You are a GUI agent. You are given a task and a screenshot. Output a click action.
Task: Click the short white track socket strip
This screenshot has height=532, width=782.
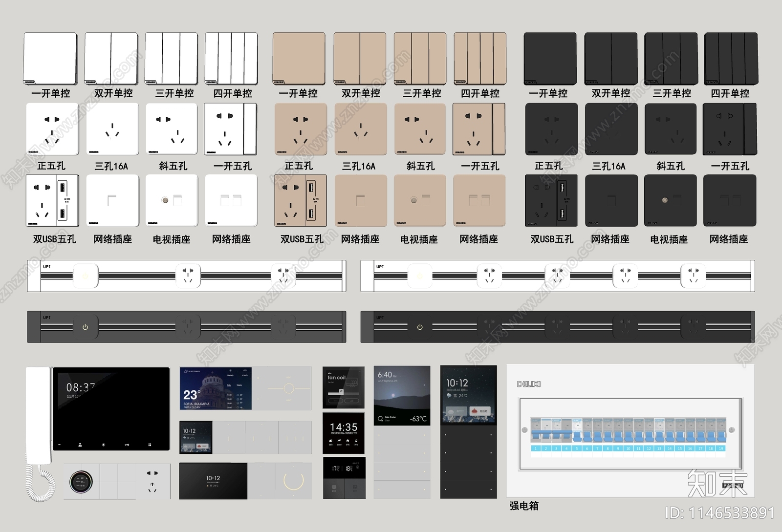pos(187,276)
